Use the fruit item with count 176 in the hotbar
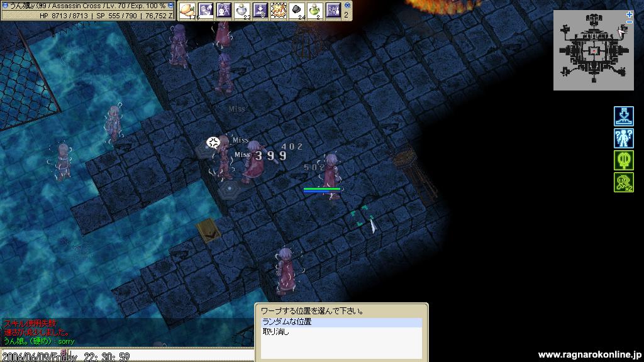Image resolution: width=644 pixels, height=362 pixels. [x=187, y=10]
